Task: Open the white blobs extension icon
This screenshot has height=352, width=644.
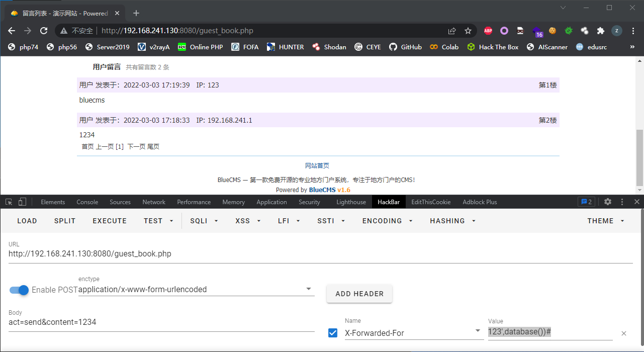Action: coord(585,31)
